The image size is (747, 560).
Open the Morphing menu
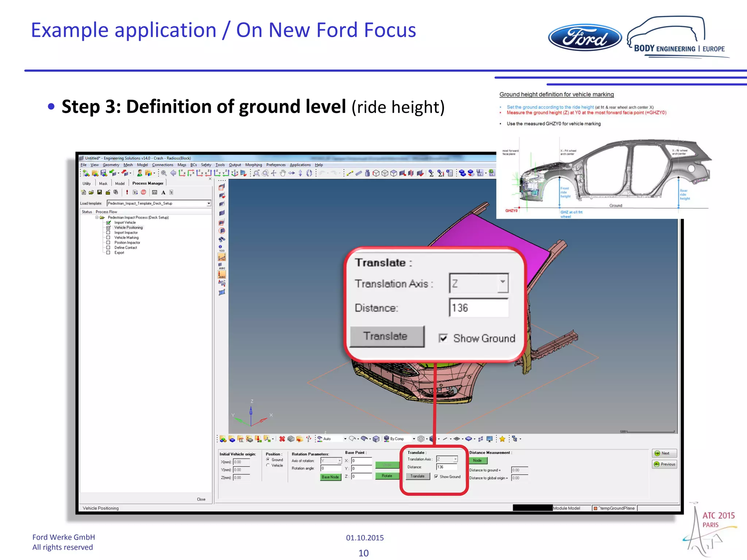[x=253, y=165]
